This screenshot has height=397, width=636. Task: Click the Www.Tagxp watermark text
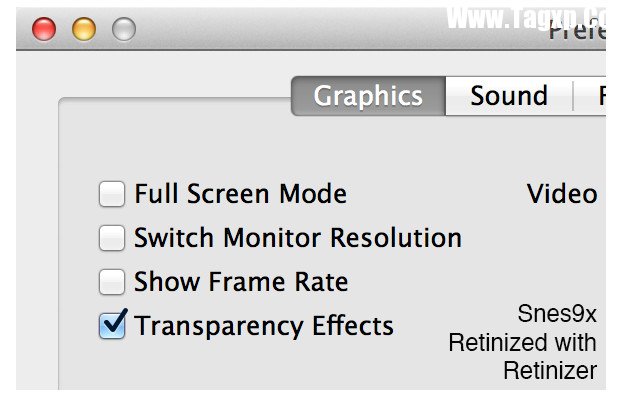tap(526, 17)
